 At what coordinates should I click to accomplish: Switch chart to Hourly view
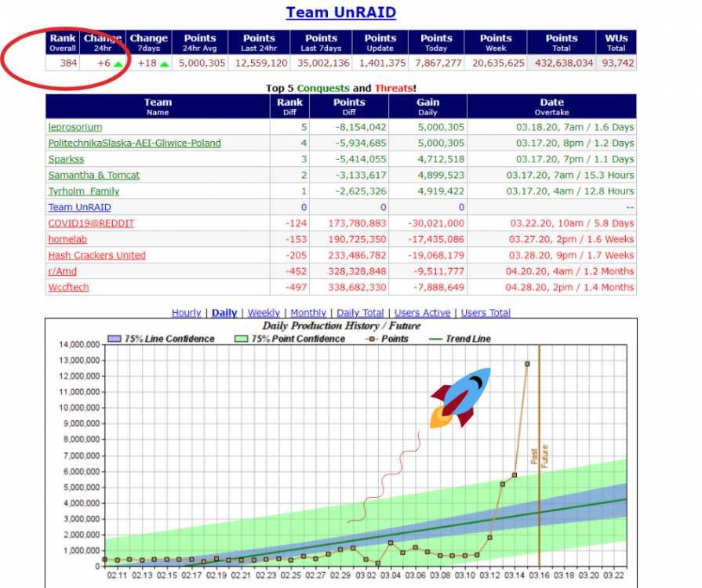click(x=186, y=313)
